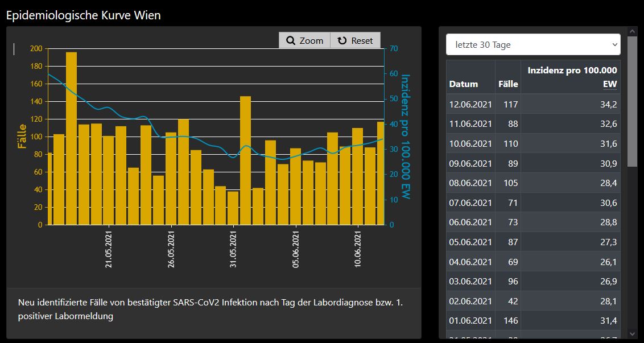Screen dimensions: 644x343
Task: Click the incidence value 28,1
Action: [x=609, y=301]
